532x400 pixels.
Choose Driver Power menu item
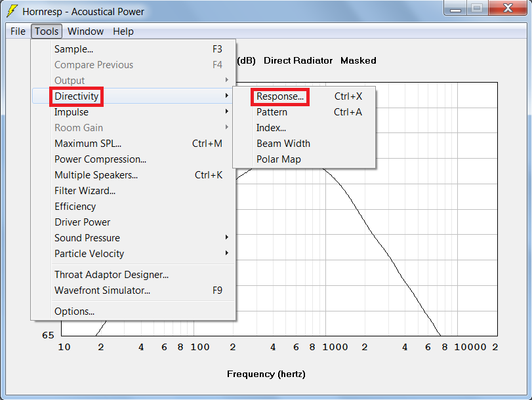coord(134,222)
